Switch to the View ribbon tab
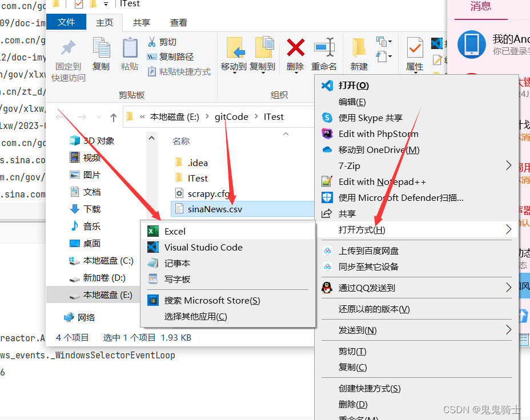530x420 pixels. pos(178,23)
